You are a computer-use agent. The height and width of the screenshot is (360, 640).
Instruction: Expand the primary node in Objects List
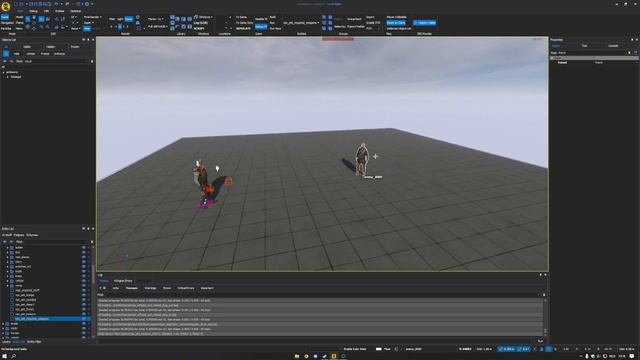click(4, 72)
